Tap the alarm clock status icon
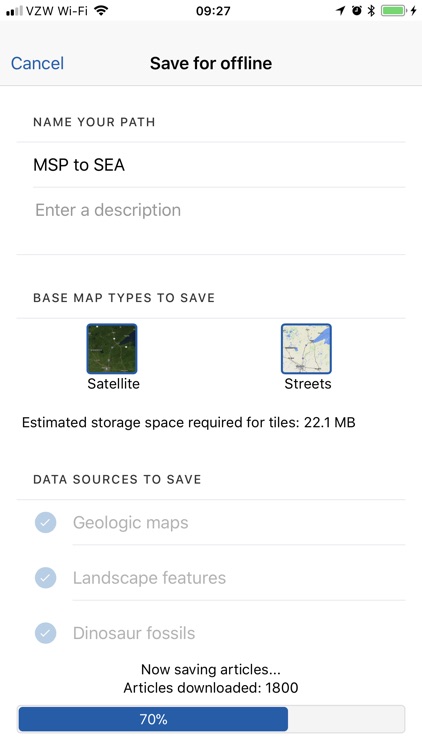Screen dimensions: 422x750 [356, 10]
